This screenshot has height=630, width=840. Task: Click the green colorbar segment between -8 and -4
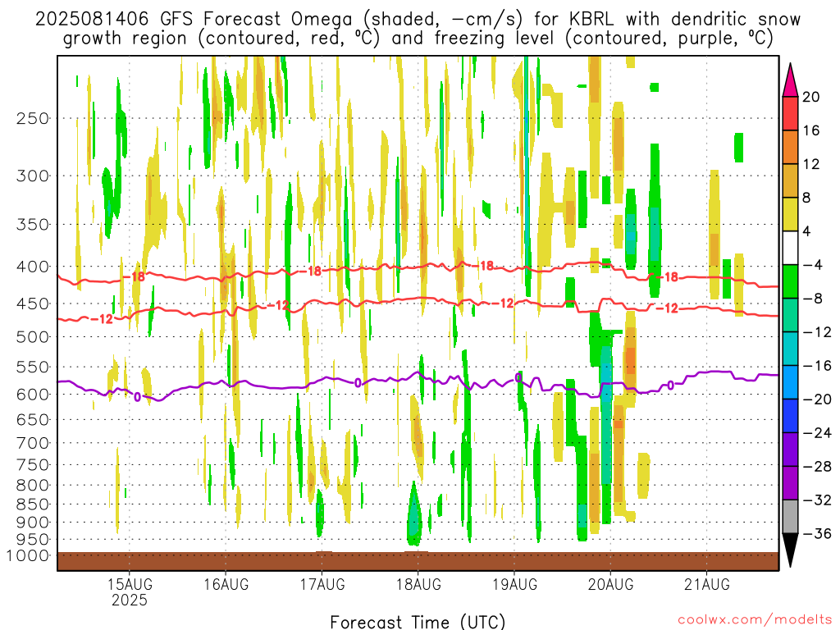point(790,282)
